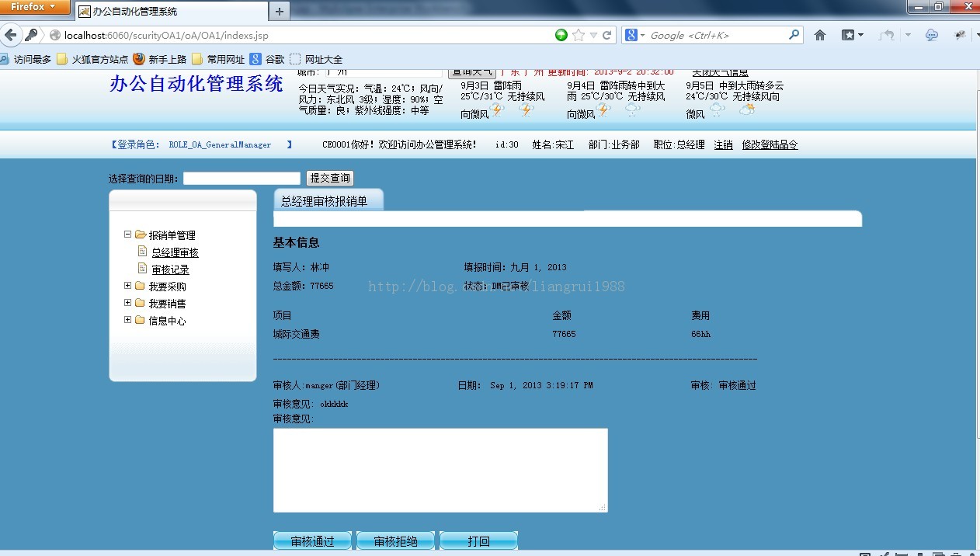Screen dimensions: 980x556
Task: Expand the 信息中心 tree branch
Action: [127, 320]
